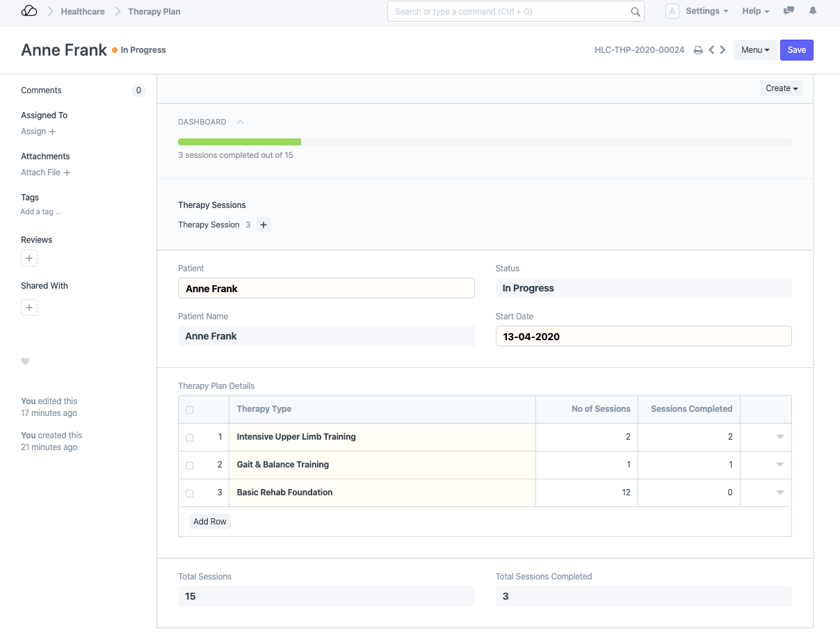Open the Help menu
This screenshot has width=840, height=640.
[x=755, y=11]
